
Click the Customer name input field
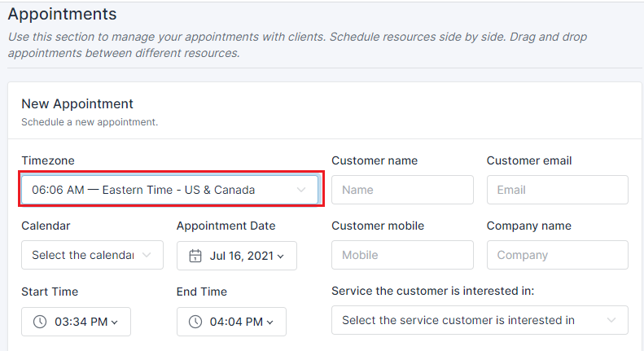[402, 190]
